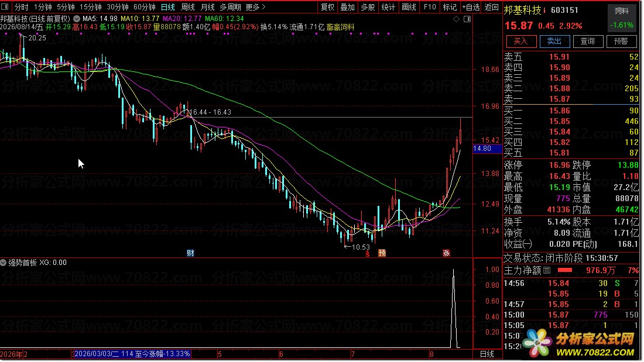644x362 pixels.
Task: Select 买一 price 15.86
Action: (559, 111)
